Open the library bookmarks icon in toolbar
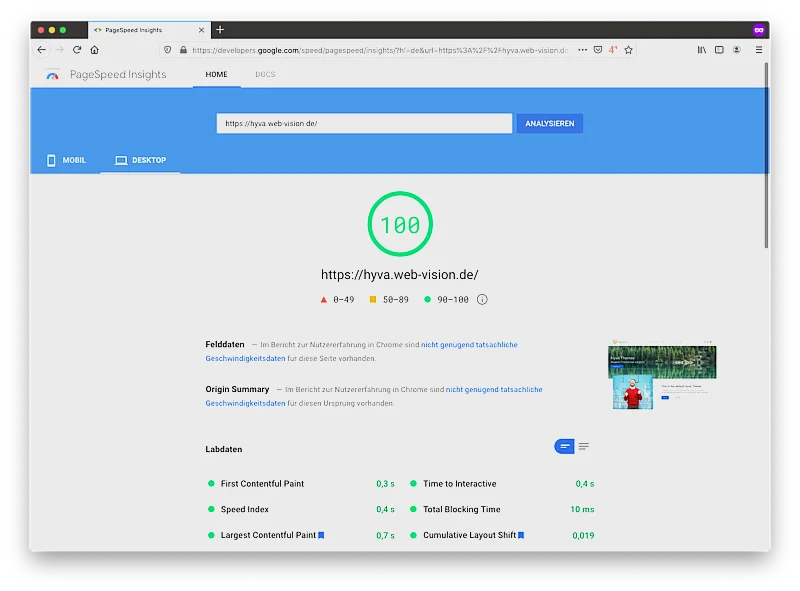 click(x=702, y=49)
